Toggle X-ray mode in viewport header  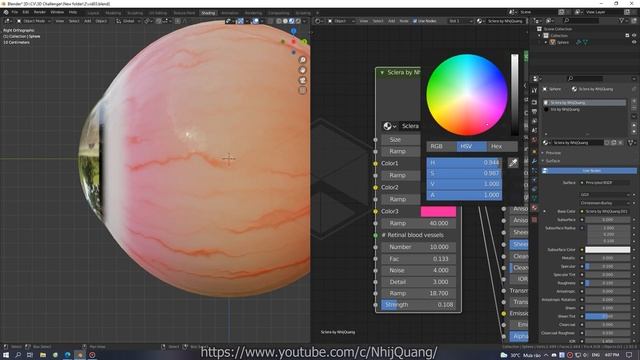tap(270, 21)
